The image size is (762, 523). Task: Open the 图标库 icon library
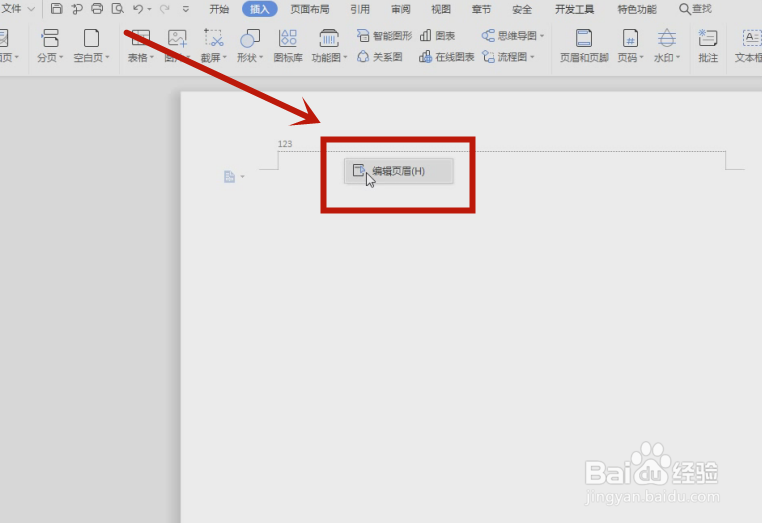click(288, 45)
